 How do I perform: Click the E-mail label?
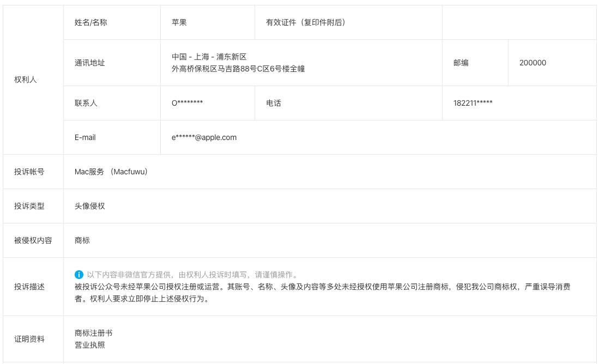tap(85, 137)
